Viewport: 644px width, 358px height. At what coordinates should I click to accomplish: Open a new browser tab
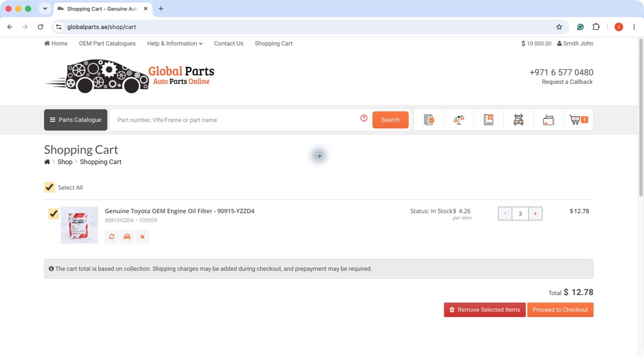click(161, 8)
